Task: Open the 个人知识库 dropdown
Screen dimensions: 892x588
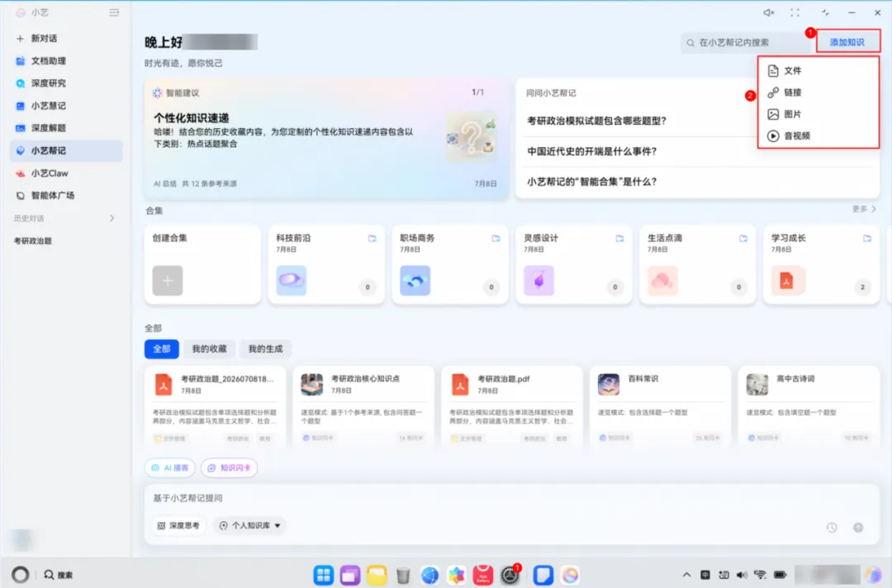Action: coord(250,525)
